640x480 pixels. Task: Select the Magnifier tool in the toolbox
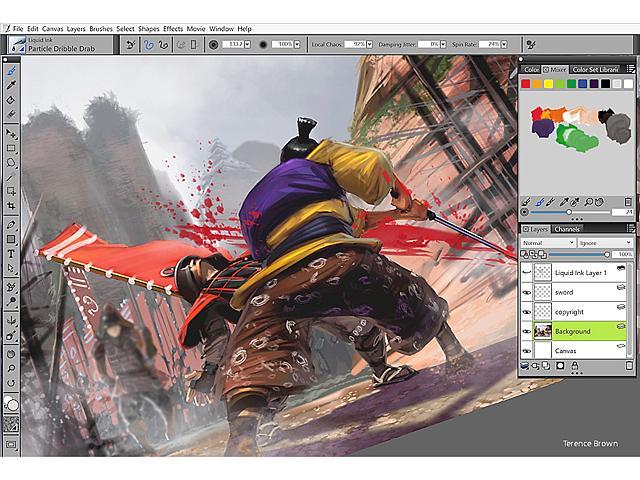click(x=11, y=368)
